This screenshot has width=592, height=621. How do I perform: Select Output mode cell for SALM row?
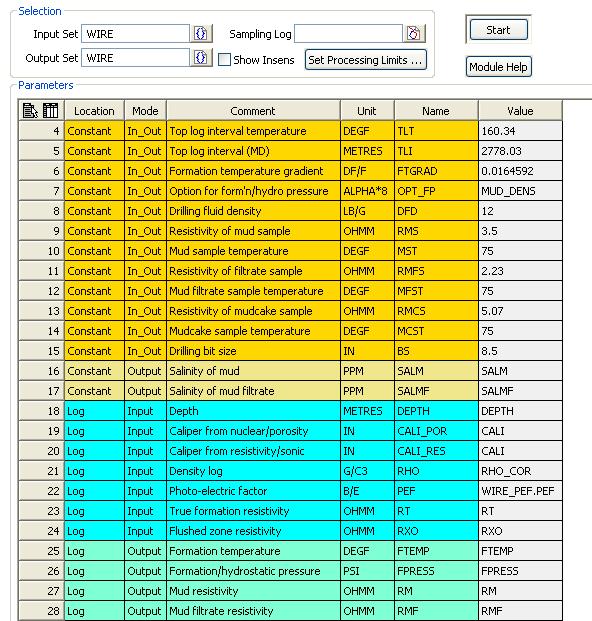[x=145, y=371]
